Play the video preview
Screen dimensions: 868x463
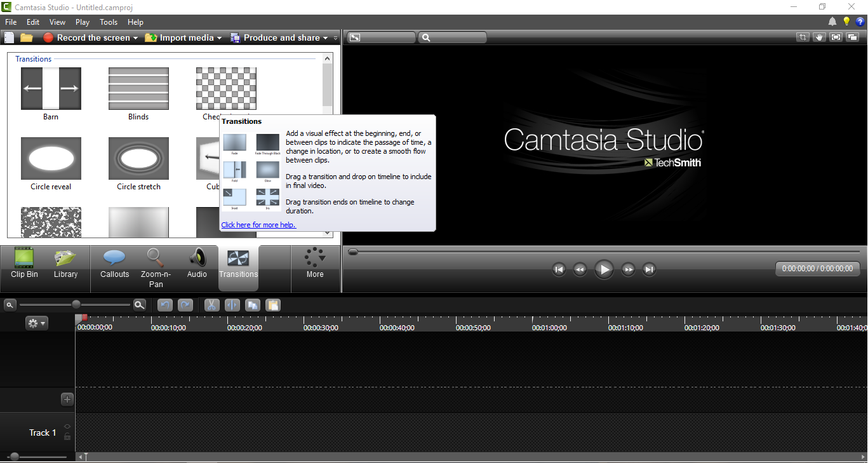[604, 269]
